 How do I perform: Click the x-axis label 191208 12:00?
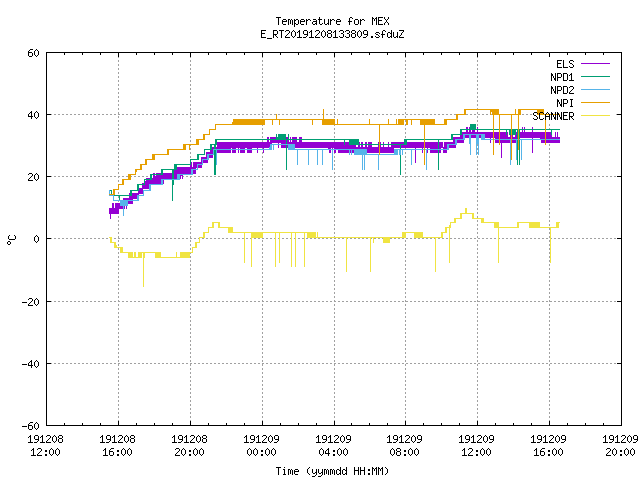click(45, 446)
